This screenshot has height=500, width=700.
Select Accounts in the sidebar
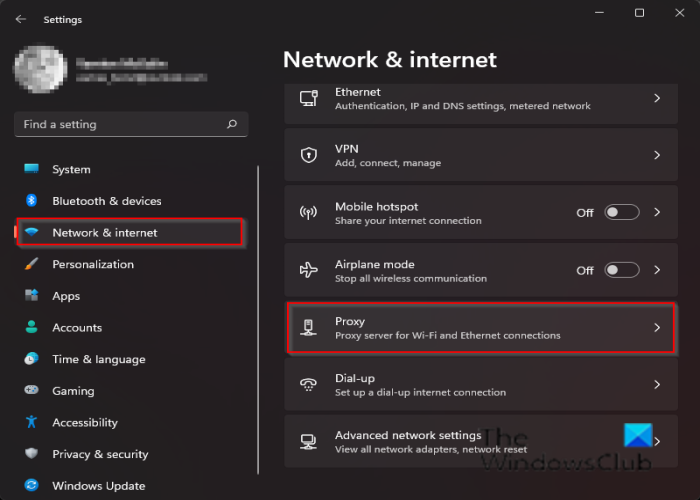[x=77, y=327]
